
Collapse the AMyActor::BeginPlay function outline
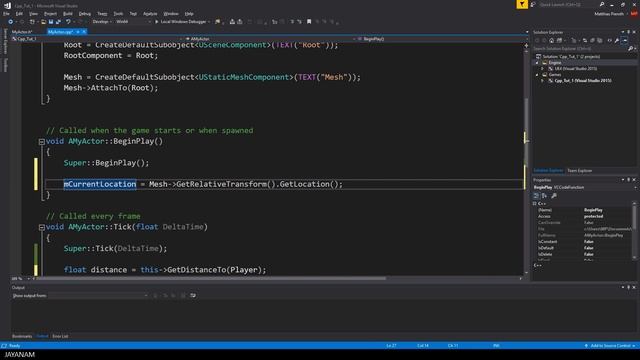click(x=41, y=142)
